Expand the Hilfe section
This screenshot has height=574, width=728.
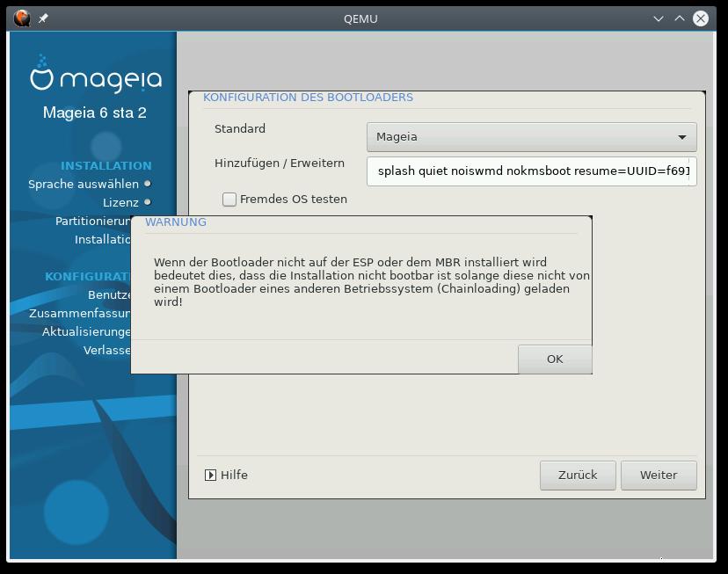coord(226,476)
